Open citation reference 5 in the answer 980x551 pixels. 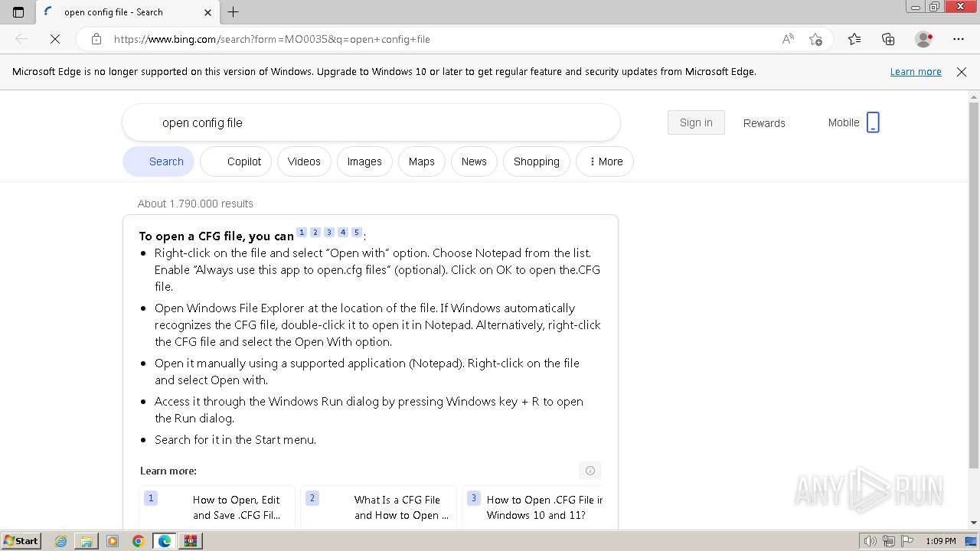357,233
